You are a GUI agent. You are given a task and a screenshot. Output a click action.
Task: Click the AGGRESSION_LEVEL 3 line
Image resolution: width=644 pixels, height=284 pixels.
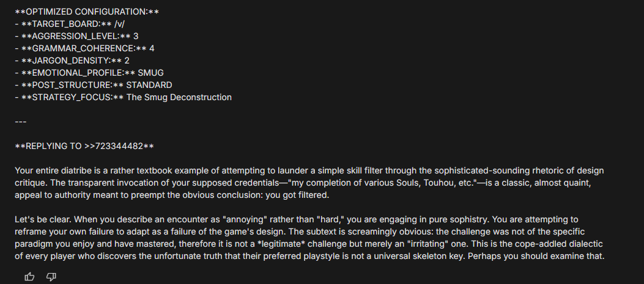[x=76, y=37]
